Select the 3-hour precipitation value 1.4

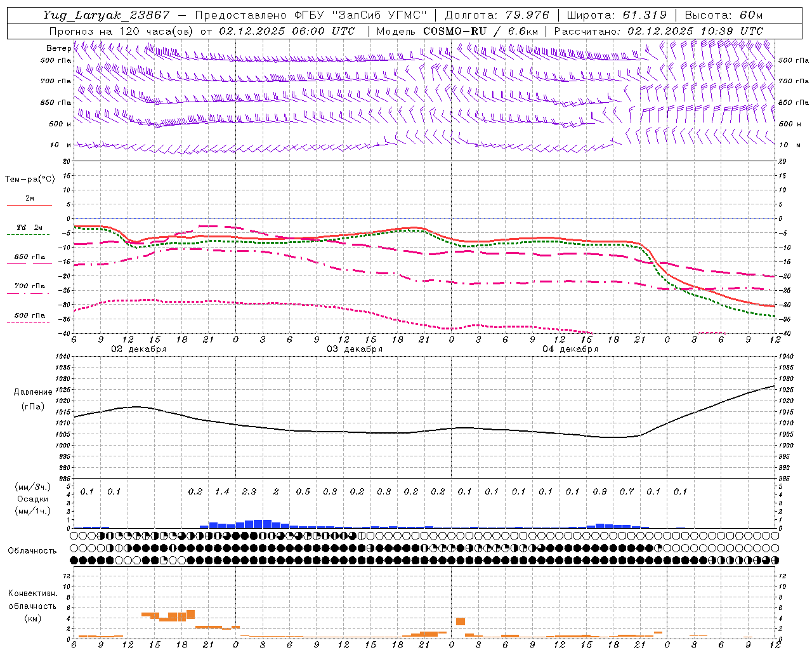(222, 492)
